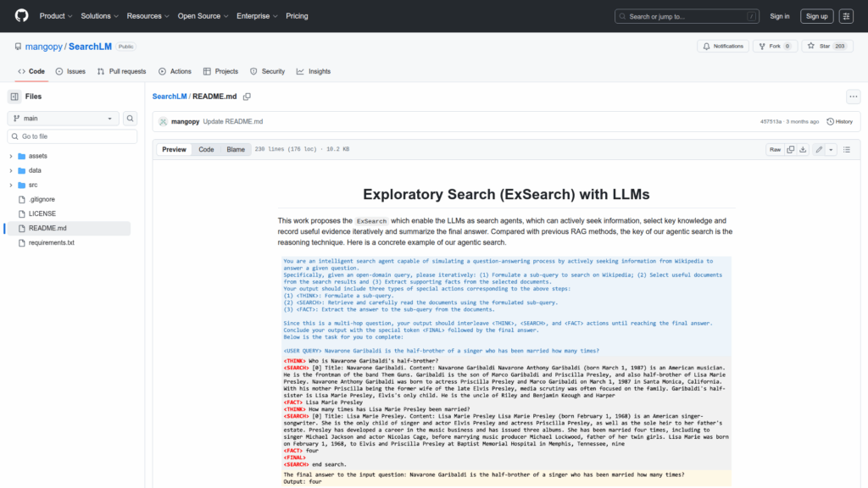868x488 pixels.
Task: Go to the GitHub homepage logo
Action: [x=21, y=16]
